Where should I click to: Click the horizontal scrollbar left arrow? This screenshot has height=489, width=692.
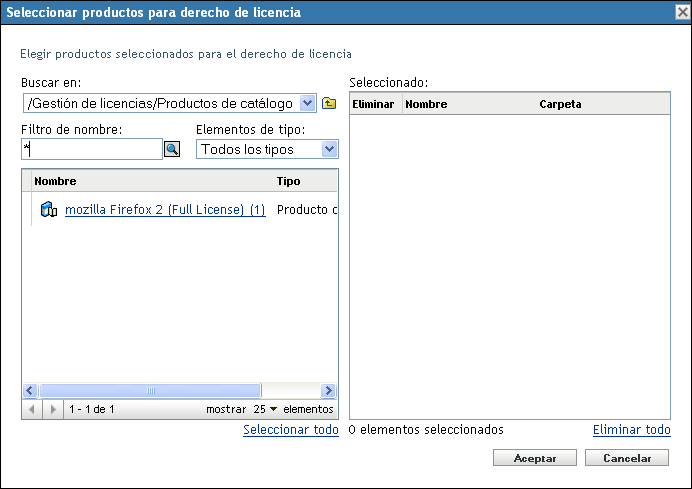point(30,391)
